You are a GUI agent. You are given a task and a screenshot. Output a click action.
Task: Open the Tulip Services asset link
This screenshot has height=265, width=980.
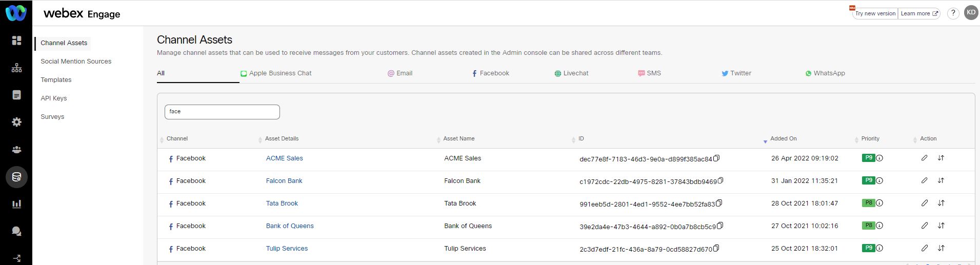coord(287,249)
